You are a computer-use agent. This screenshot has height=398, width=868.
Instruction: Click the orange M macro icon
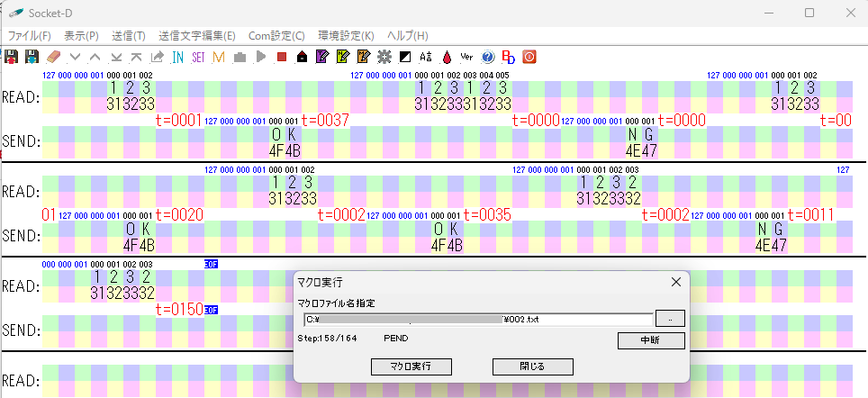pyautogui.click(x=218, y=57)
